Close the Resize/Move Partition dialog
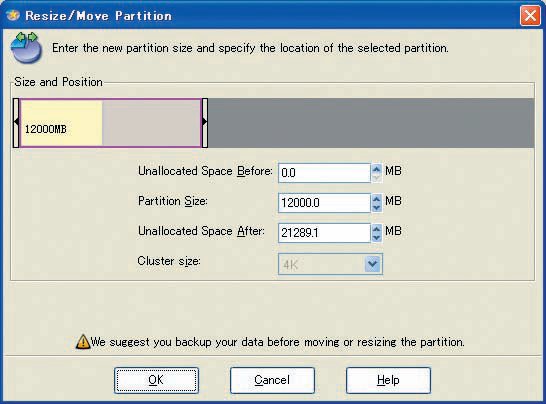546x404 pixels. (x=530, y=16)
